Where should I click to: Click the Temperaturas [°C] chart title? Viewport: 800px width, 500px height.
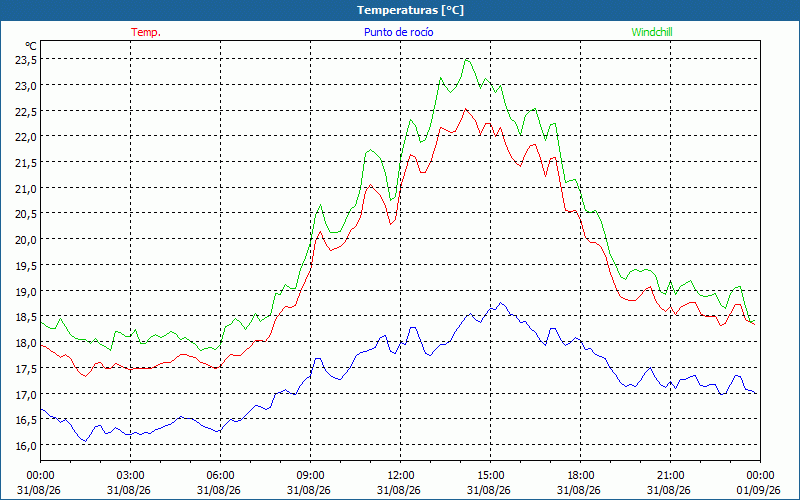click(x=410, y=10)
